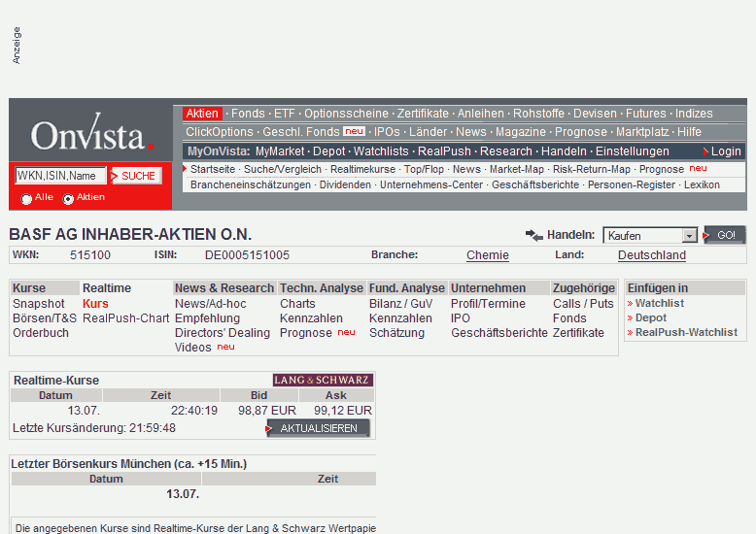Image resolution: width=756 pixels, height=534 pixels.
Task: Click the Lang & Schwarz logo
Action: pos(323,380)
